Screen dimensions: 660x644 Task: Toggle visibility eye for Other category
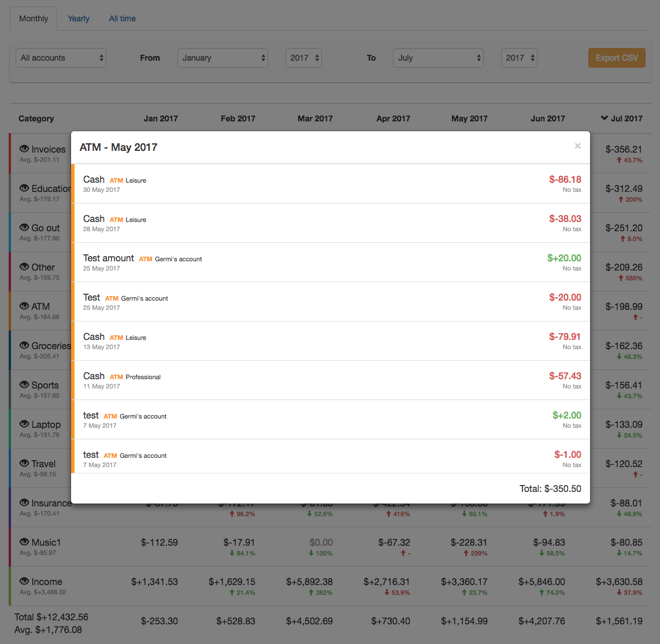pyautogui.click(x=24, y=267)
